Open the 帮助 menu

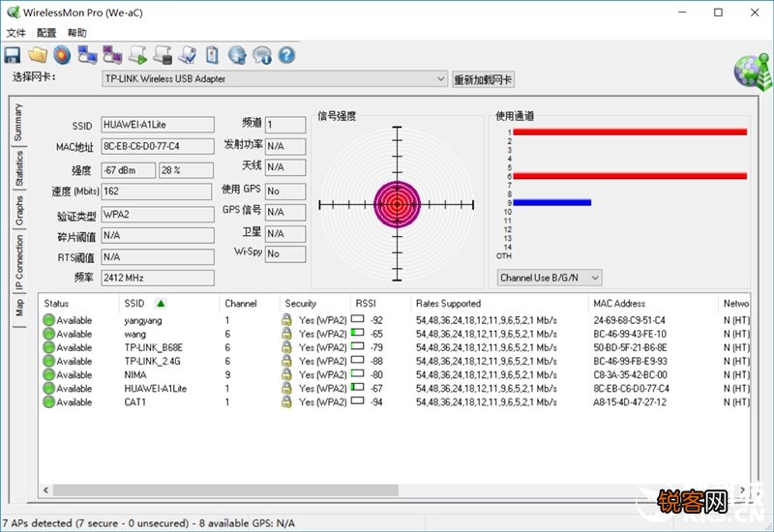pos(77,33)
